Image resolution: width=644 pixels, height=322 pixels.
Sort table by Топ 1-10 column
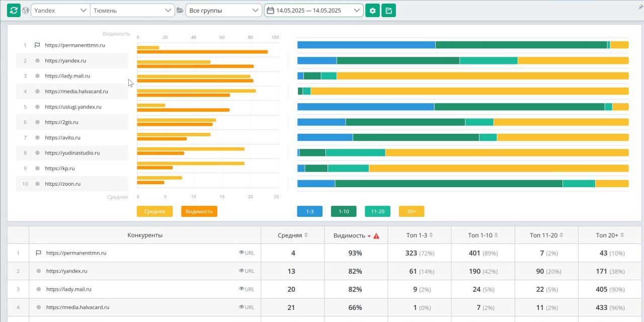pos(483,235)
